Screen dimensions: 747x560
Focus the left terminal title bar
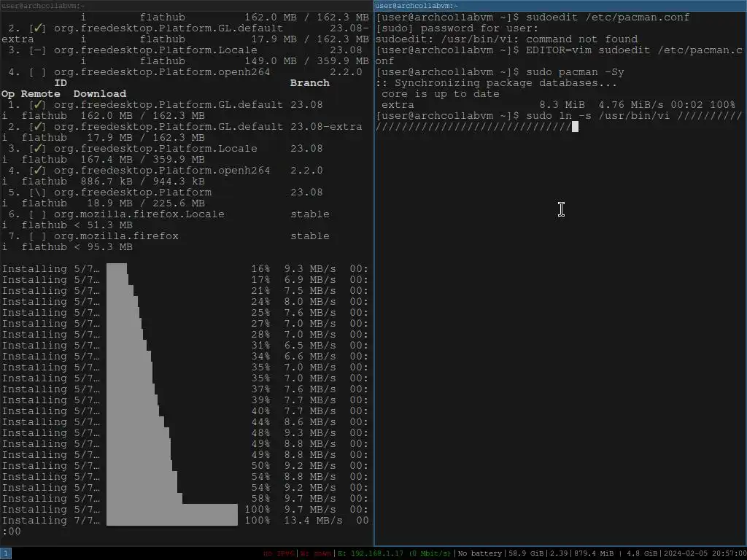coord(186,6)
